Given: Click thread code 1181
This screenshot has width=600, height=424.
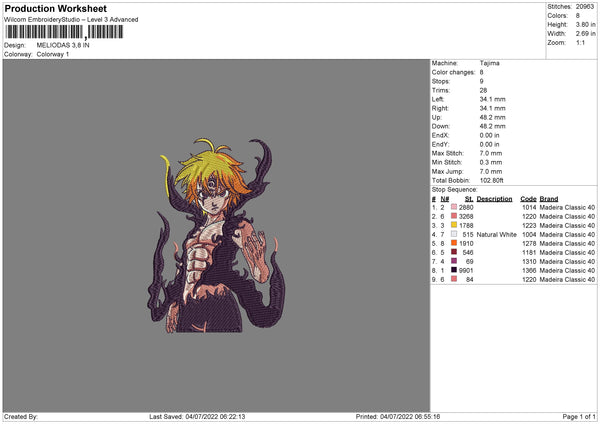Looking at the screenshot, I should click(529, 253).
